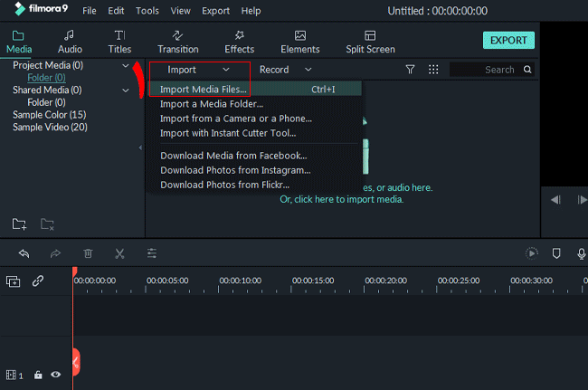
Task: Open the filter icon in media panel
Action: click(x=410, y=70)
